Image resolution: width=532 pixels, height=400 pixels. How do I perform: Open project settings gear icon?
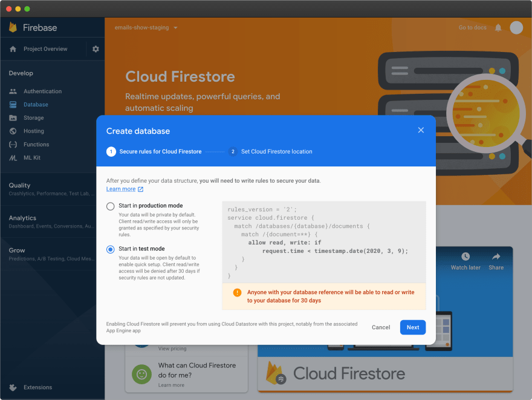96,49
